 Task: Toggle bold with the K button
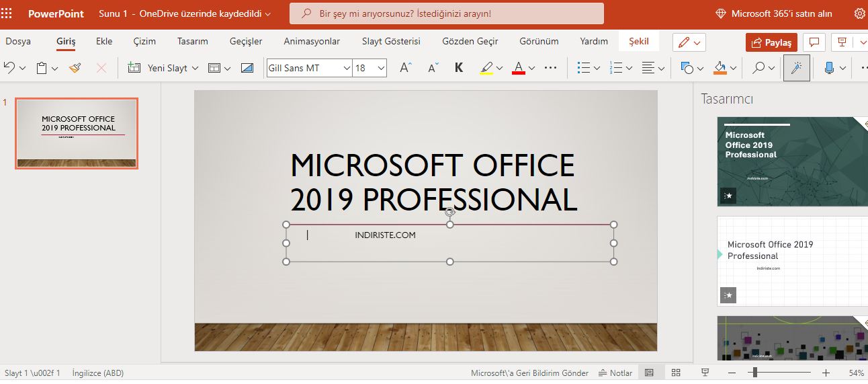click(459, 68)
